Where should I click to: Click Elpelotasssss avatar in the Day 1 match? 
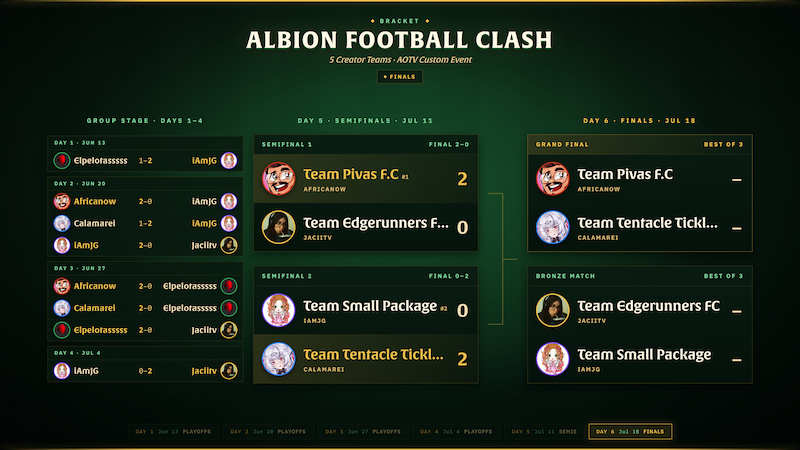[62, 160]
